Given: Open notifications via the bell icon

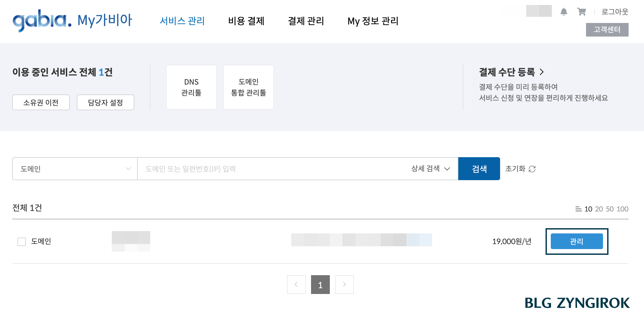Looking at the screenshot, I should [564, 11].
